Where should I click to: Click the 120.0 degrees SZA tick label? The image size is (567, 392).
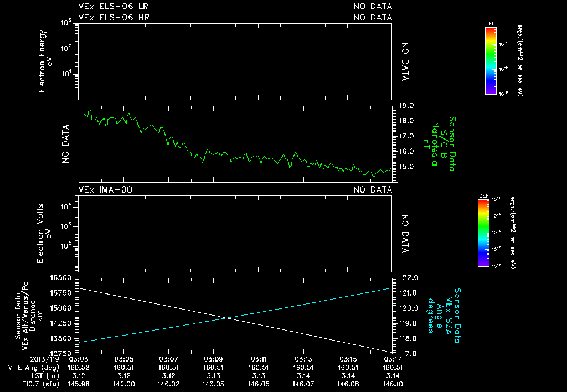(x=409, y=308)
